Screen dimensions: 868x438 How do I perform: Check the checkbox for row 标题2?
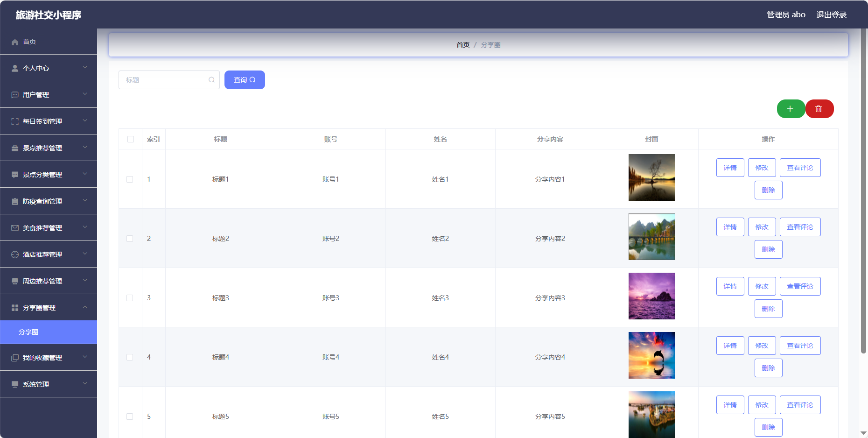point(130,239)
